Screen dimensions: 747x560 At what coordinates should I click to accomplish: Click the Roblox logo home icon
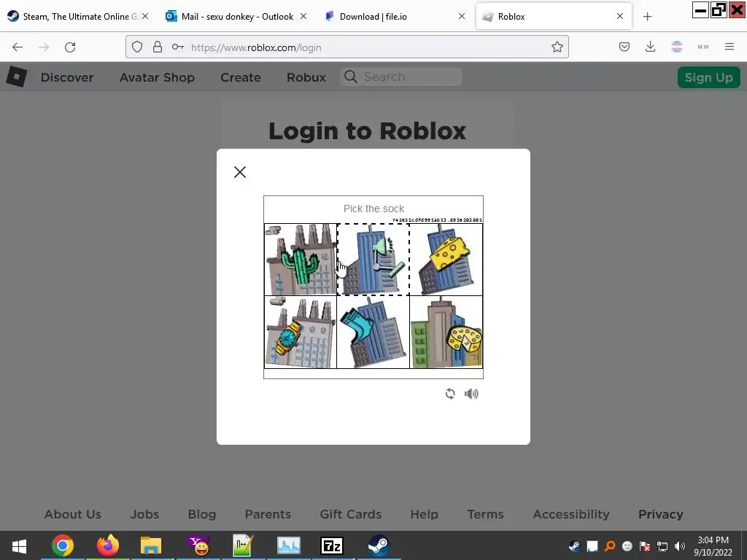click(17, 77)
